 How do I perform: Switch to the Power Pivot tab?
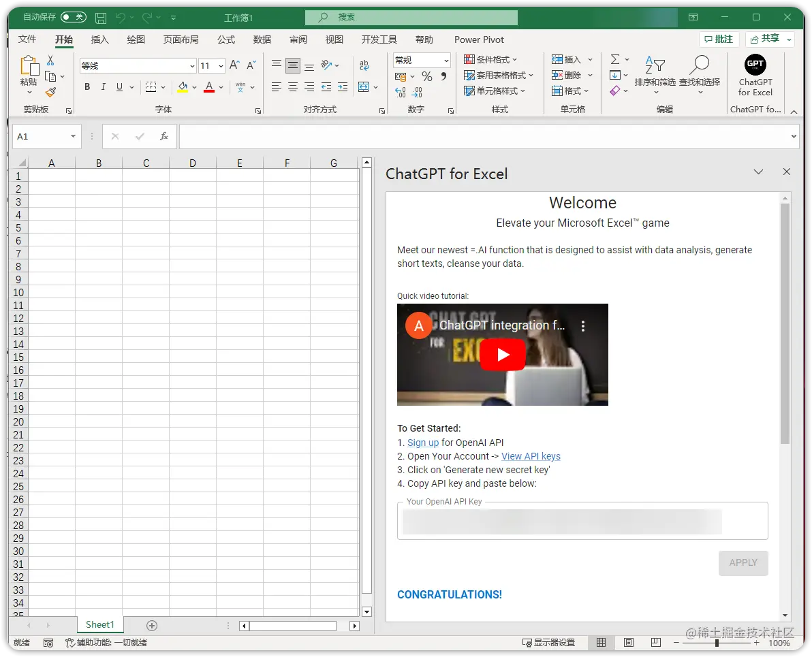(479, 39)
